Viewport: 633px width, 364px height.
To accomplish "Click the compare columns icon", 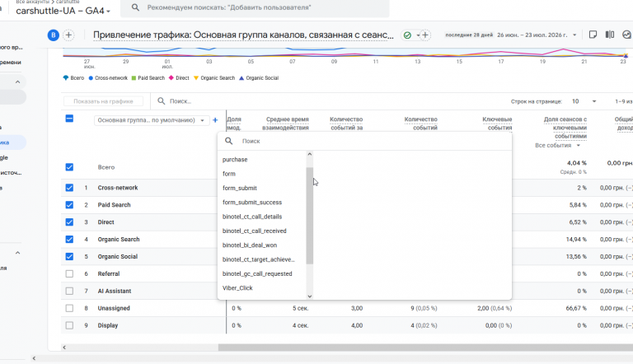I will (610, 35).
